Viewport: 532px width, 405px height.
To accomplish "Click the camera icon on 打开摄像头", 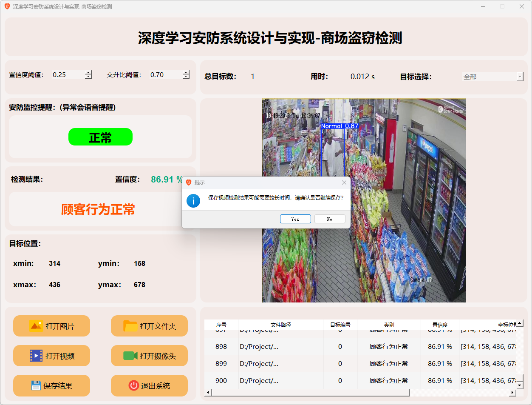I will tap(130, 356).
